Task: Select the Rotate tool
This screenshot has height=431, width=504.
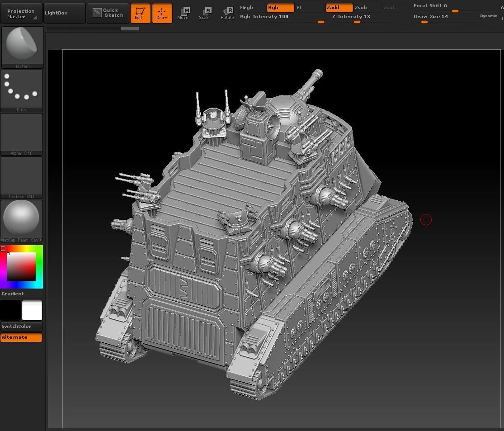Action: coord(227,13)
